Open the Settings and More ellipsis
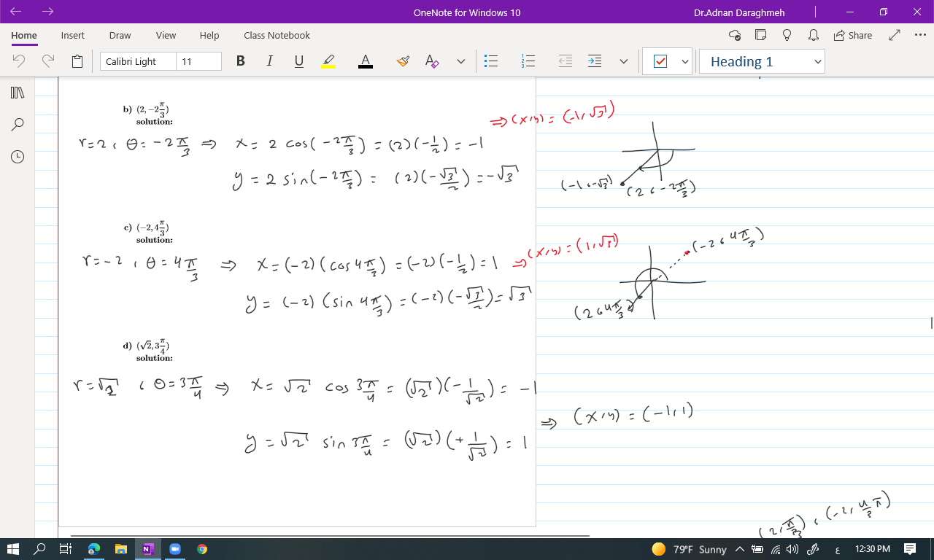Image resolution: width=934 pixels, height=560 pixels. (x=919, y=35)
